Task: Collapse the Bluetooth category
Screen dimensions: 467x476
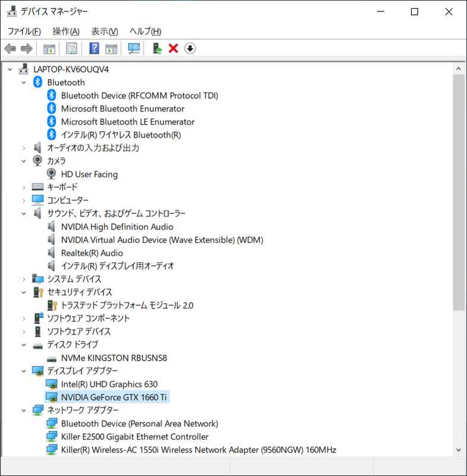Action: [x=24, y=83]
